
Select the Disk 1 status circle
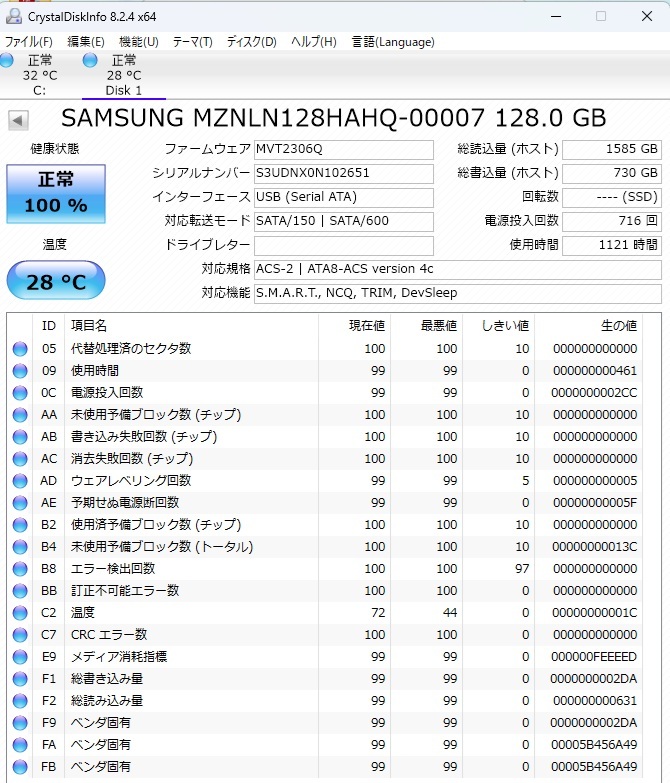90,60
